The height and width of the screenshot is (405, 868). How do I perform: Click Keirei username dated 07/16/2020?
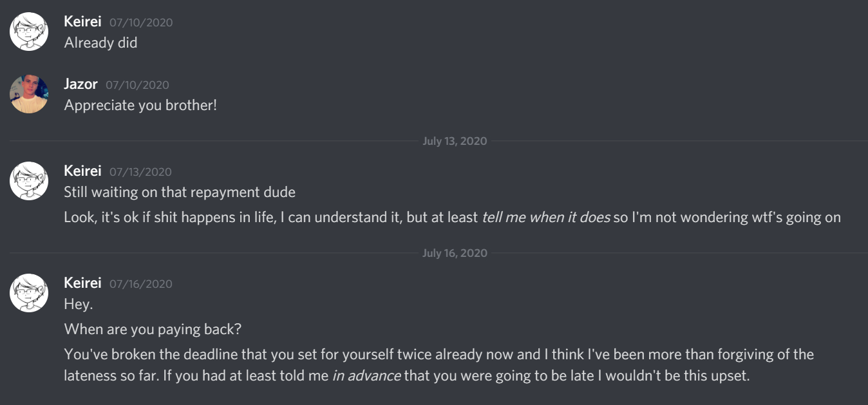coord(83,283)
